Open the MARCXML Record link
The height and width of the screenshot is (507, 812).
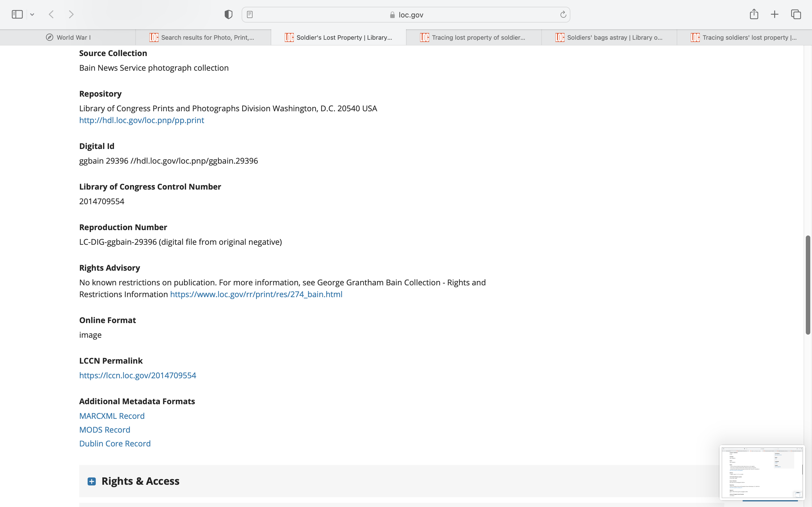(112, 416)
